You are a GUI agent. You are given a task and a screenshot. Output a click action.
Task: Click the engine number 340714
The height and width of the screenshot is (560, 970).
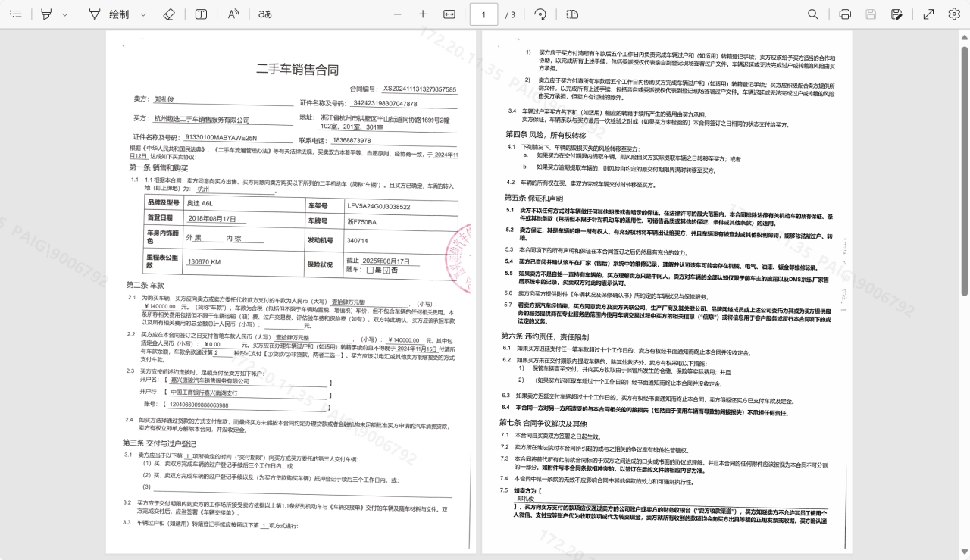click(357, 240)
